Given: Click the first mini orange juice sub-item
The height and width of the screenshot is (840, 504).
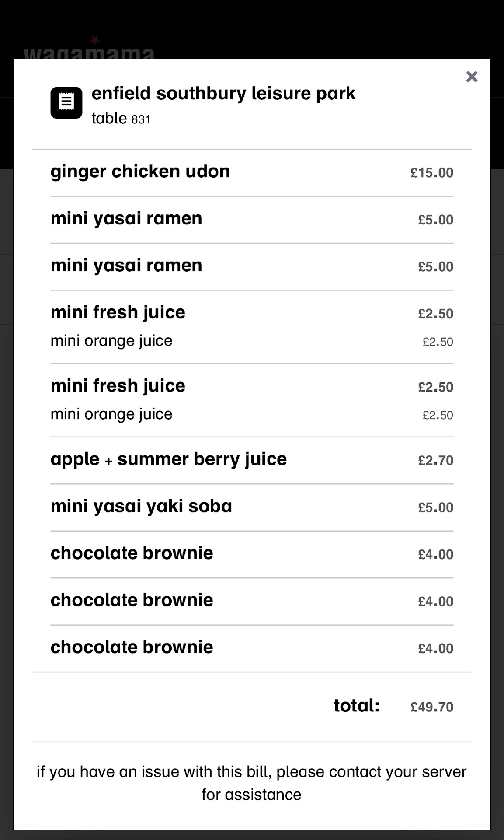Looking at the screenshot, I should [x=111, y=341].
